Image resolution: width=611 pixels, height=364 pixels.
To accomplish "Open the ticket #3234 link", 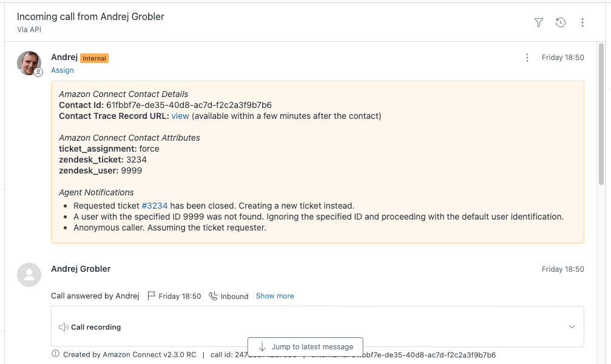I will pos(154,206).
